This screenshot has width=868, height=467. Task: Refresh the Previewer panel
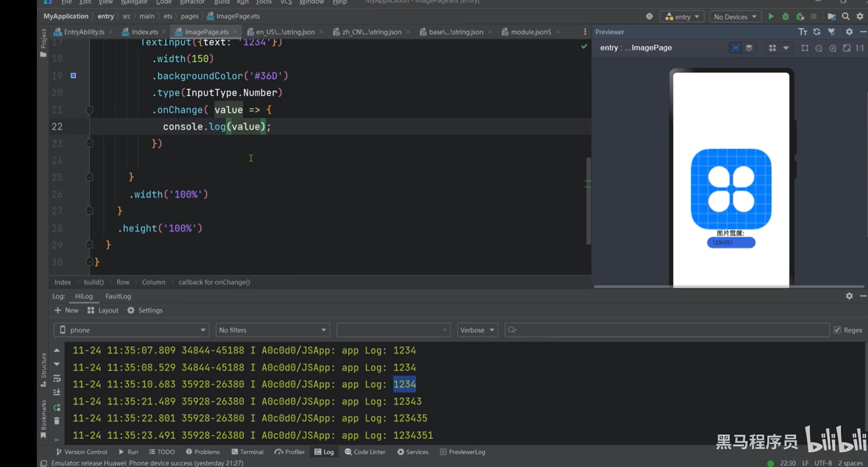(x=817, y=32)
